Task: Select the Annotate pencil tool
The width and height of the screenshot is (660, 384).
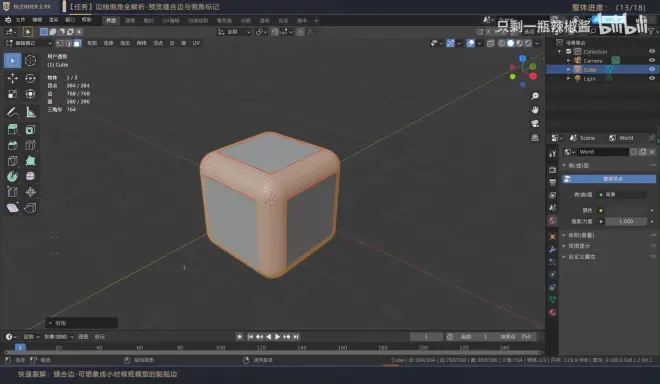Action: click(x=12, y=112)
